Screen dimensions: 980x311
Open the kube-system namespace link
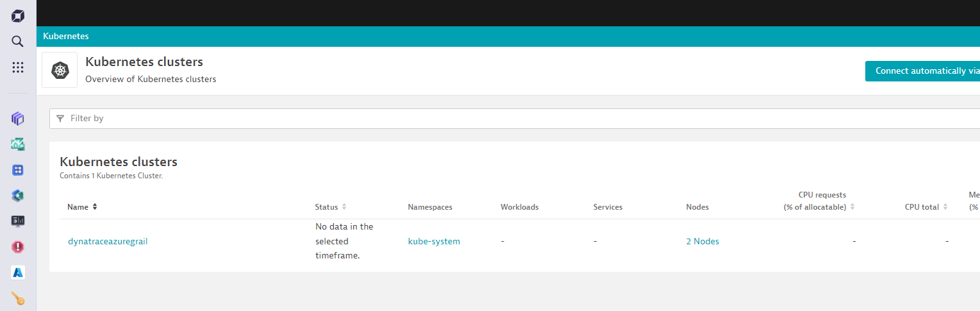[434, 242]
